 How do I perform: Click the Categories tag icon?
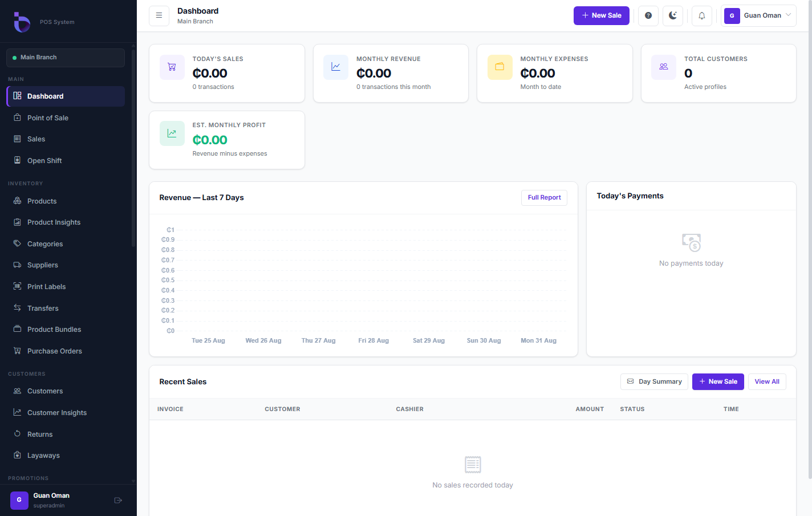(x=17, y=243)
